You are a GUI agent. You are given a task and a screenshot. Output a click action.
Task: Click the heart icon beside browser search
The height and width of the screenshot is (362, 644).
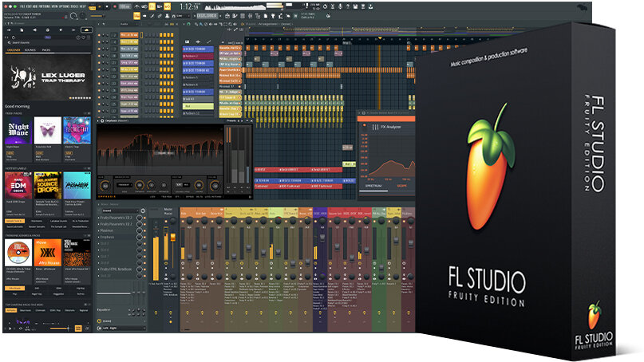pyautogui.click(x=83, y=37)
